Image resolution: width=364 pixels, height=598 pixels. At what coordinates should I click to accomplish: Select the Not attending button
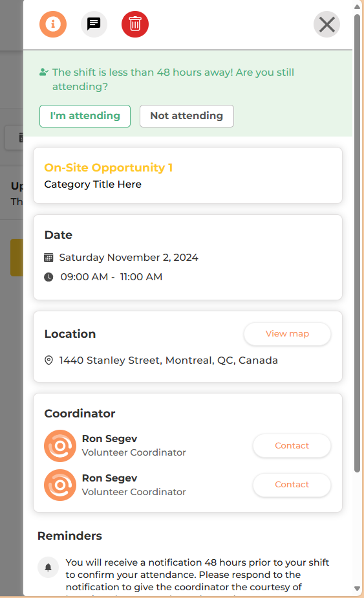186,116
